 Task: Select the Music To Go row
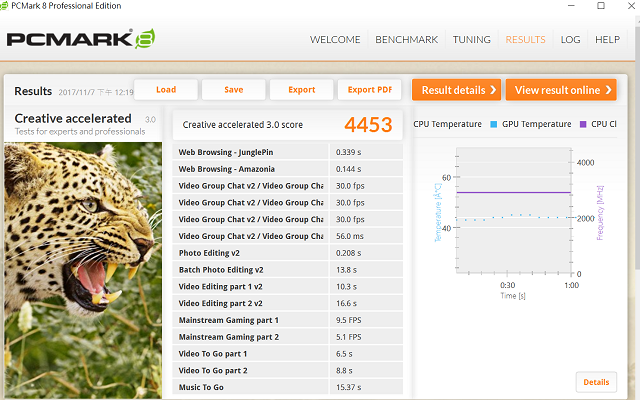click(287, 387)
